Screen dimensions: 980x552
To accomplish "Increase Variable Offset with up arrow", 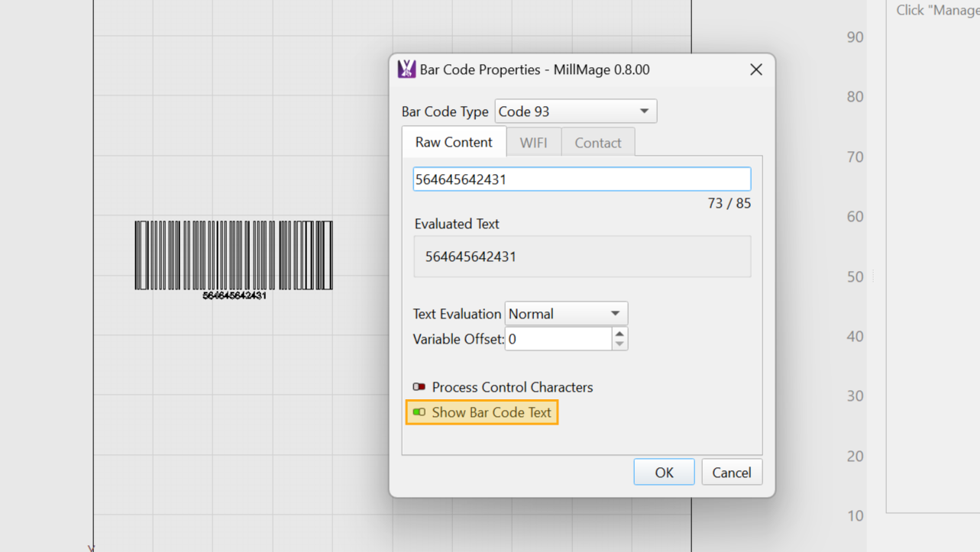I will pos(619,334).
